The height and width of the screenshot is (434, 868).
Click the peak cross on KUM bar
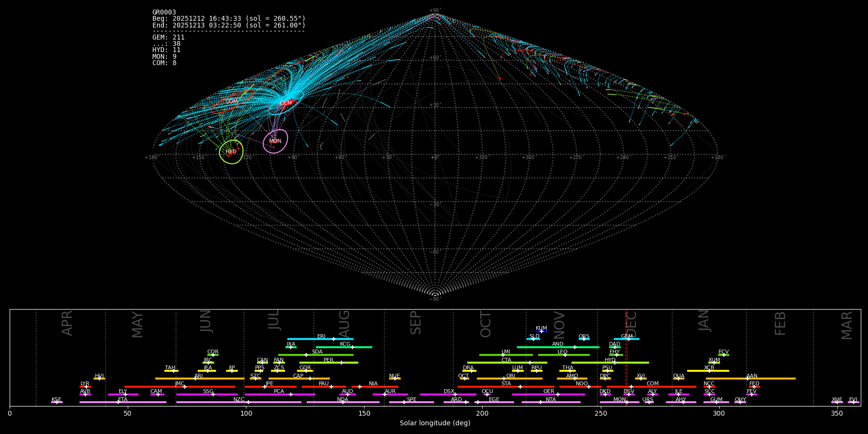tap(542, 331)
